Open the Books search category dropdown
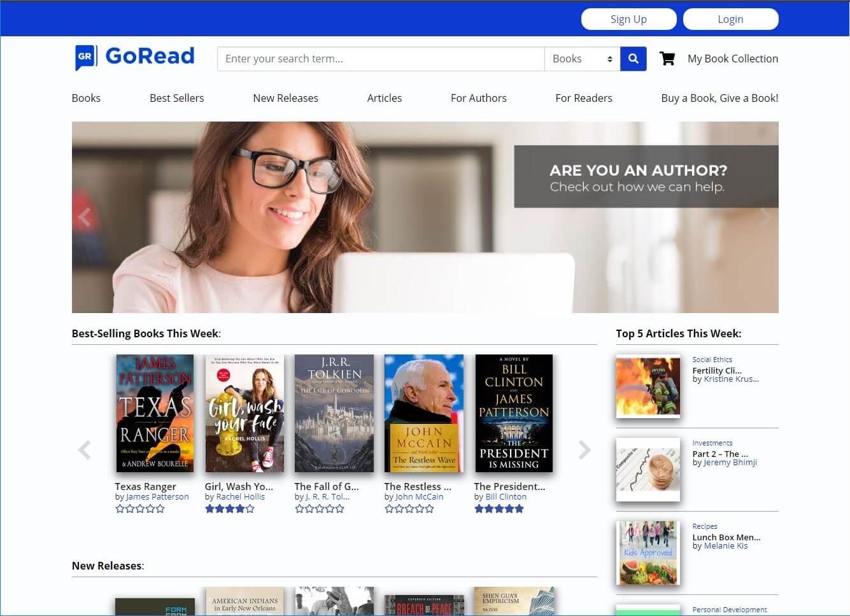 click(x=583, y=59)
